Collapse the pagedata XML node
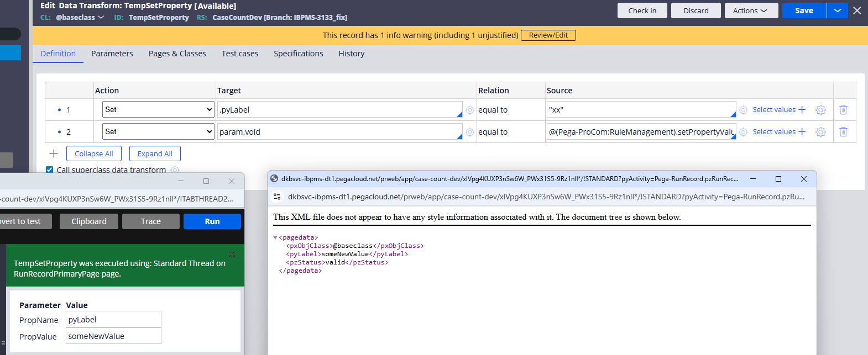 (x=275, y=237)
